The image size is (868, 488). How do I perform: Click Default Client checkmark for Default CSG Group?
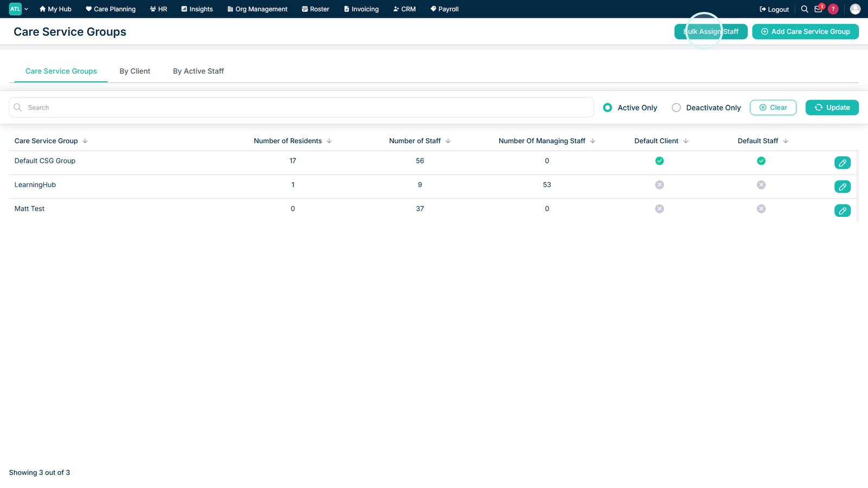[x=660, y=161]
